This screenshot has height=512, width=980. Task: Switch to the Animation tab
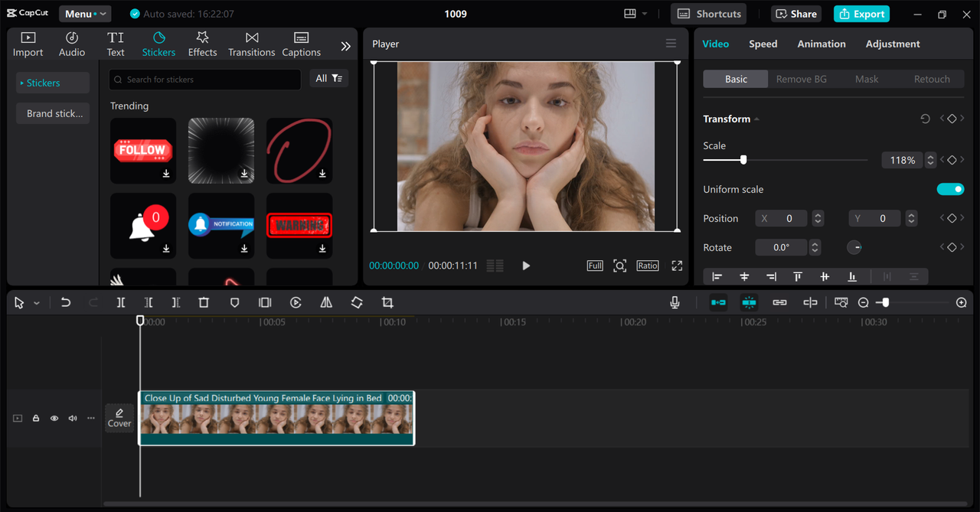pyautogui.click(x=822, y=44)
